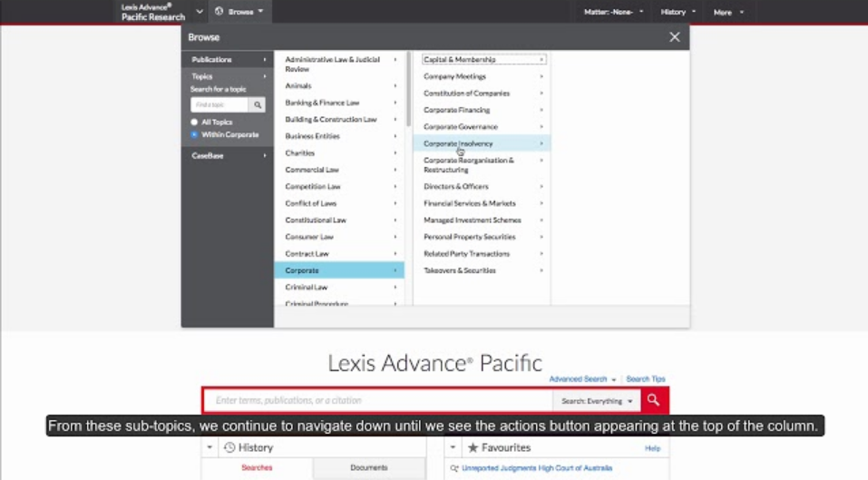Image resolution: width=868 pixels, height=480 pixels.
Task: Select the Animals topic
Action: tap(339, 86)
